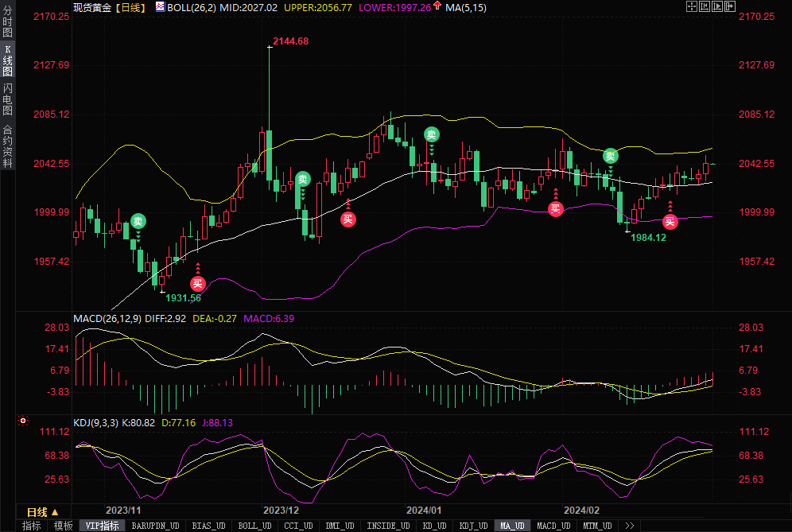Viewport: 792px width, 532px height.
Task: Click the last layout icon at top right
Action: coord(729,6)
